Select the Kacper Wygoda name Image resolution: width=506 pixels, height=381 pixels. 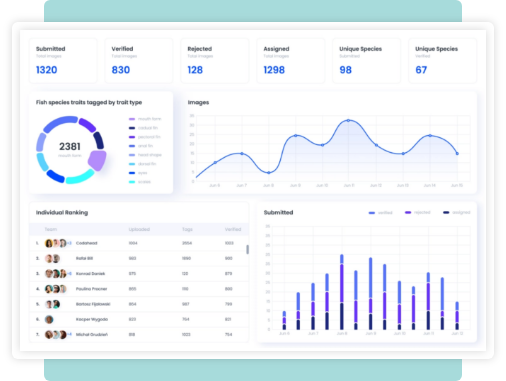coord(92,319)
